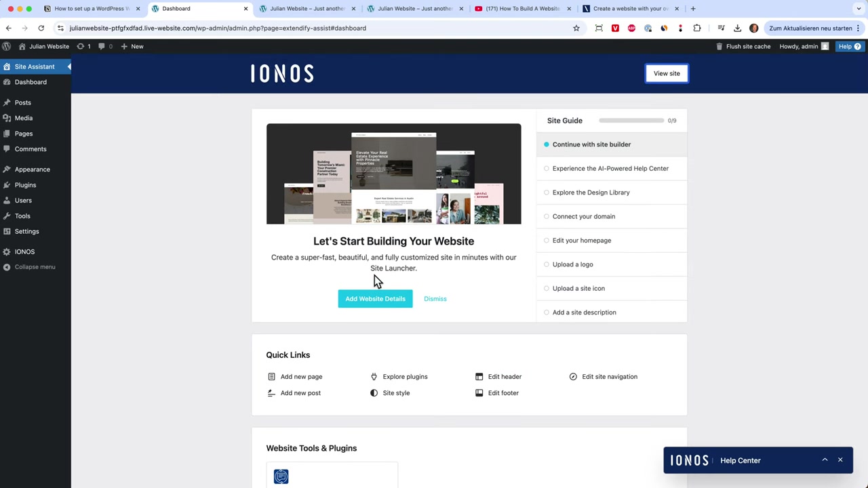868x488 pixels.
Task: Click the Site Guide progress bar
Action: pos(631,121)
